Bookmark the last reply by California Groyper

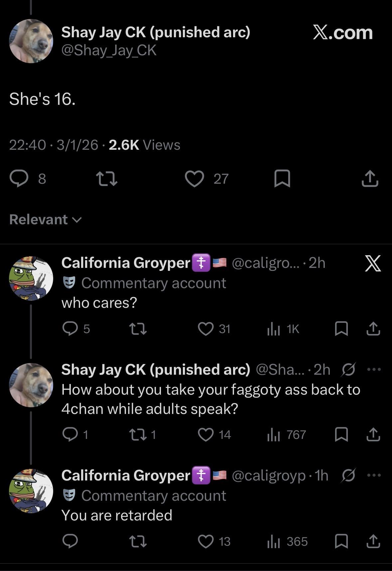341,541
